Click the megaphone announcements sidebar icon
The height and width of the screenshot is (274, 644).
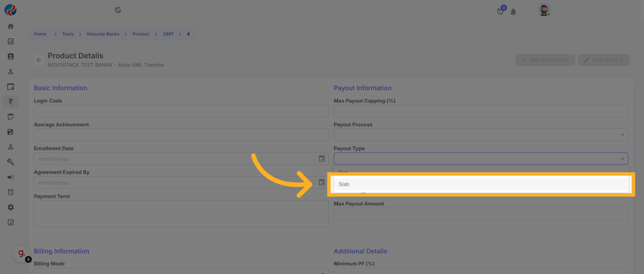click(11, 177)
